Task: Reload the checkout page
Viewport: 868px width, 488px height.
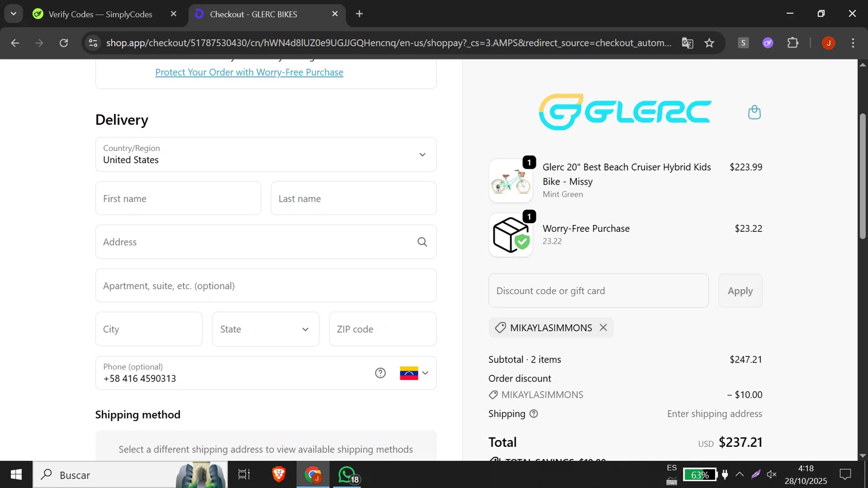Action: pyautogui.click(x=64, y=43)
